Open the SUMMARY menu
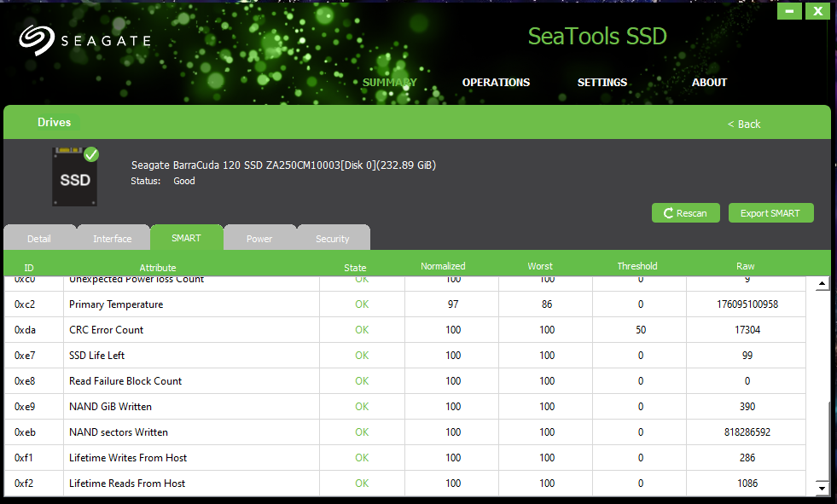Image resolution: width=837 pixels, height=504 pixels. 390,82
